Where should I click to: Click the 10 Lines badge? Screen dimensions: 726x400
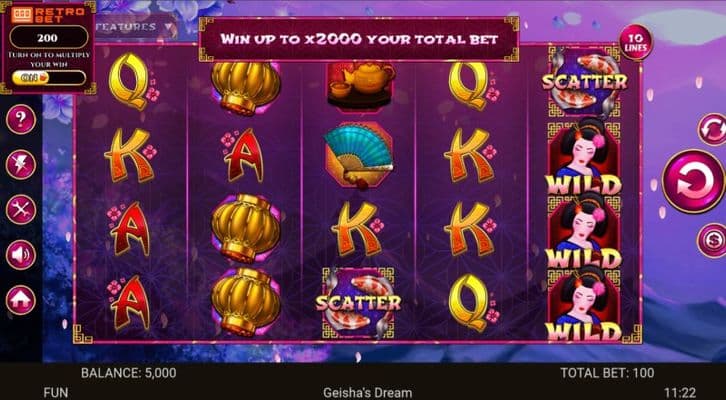635,43
